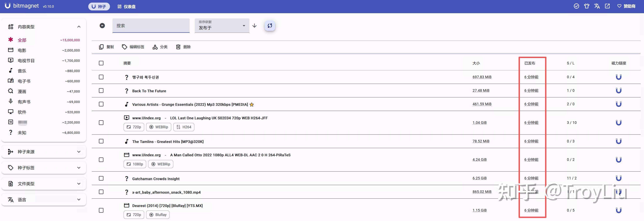Screen dimensions: 644x221
Task: Click the health status checkmark icon
Action: 576,6
